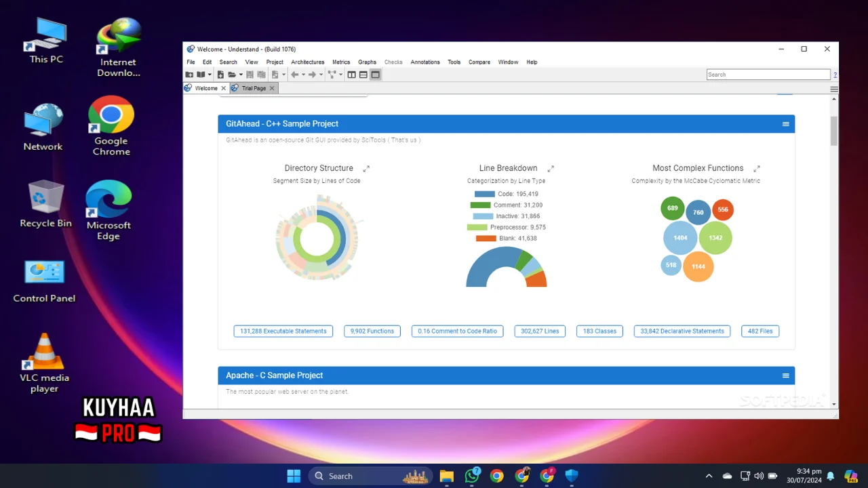Expand the graph toolbar dropdown arrow
Screen dimensions: 868x488
(x=340, y=75)
